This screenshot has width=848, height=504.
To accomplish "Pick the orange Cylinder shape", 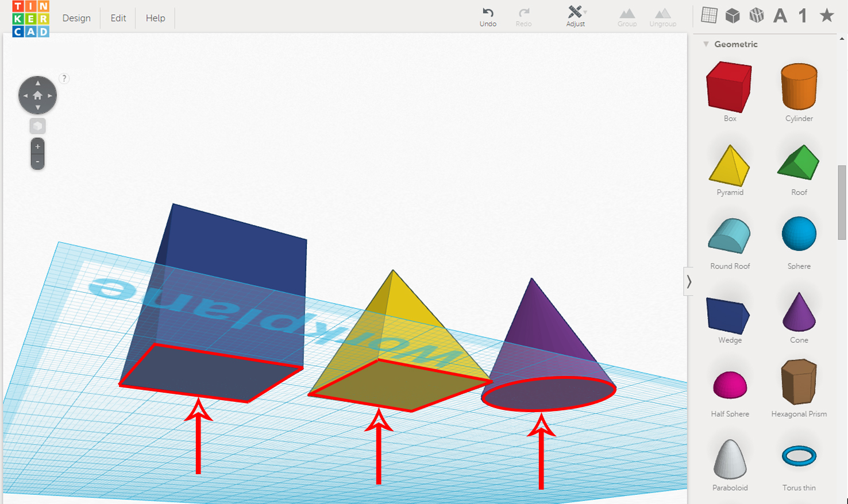I will coord(799,87).
